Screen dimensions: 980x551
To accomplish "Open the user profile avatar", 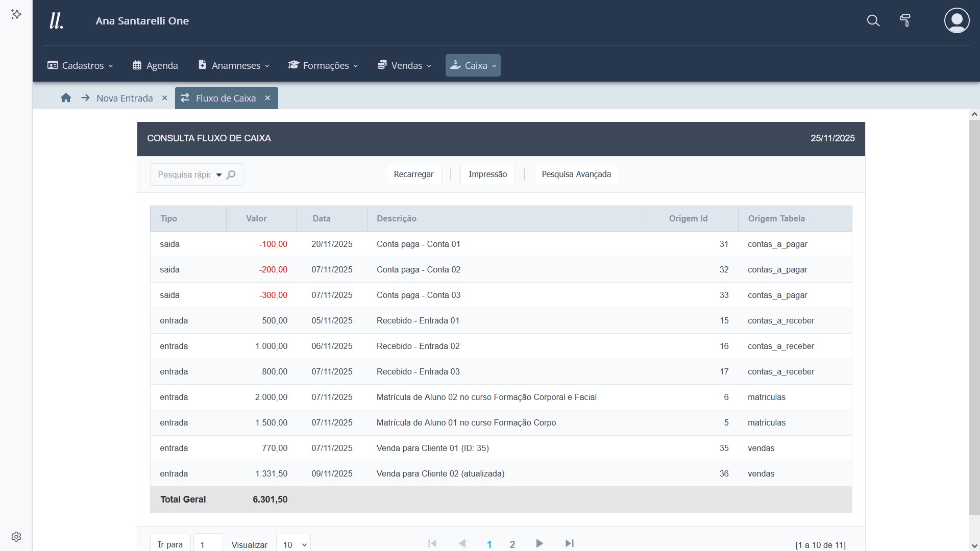I will pyautogui.click(x=957, y=21).
